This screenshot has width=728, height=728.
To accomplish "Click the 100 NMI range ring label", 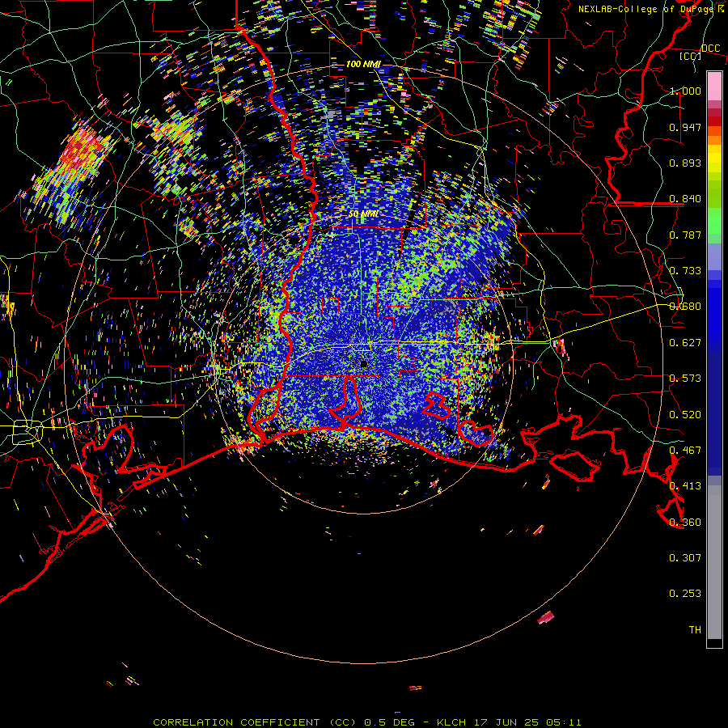I will [363, 64].
